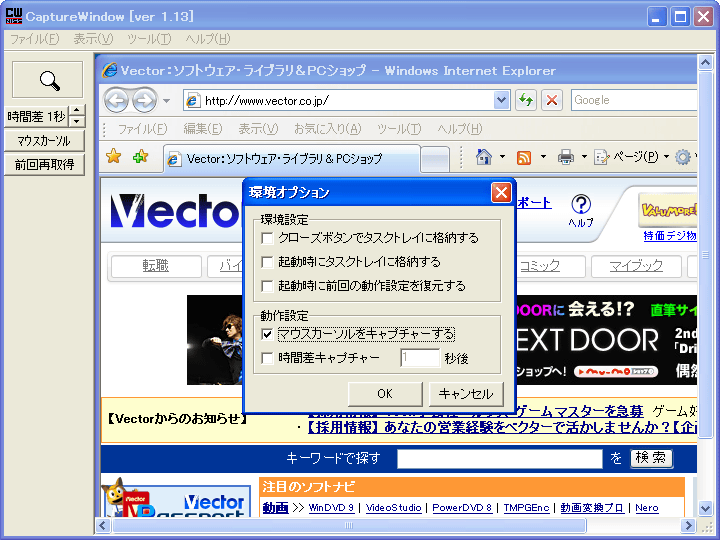Click the 検索 button on Vector page

651,458
